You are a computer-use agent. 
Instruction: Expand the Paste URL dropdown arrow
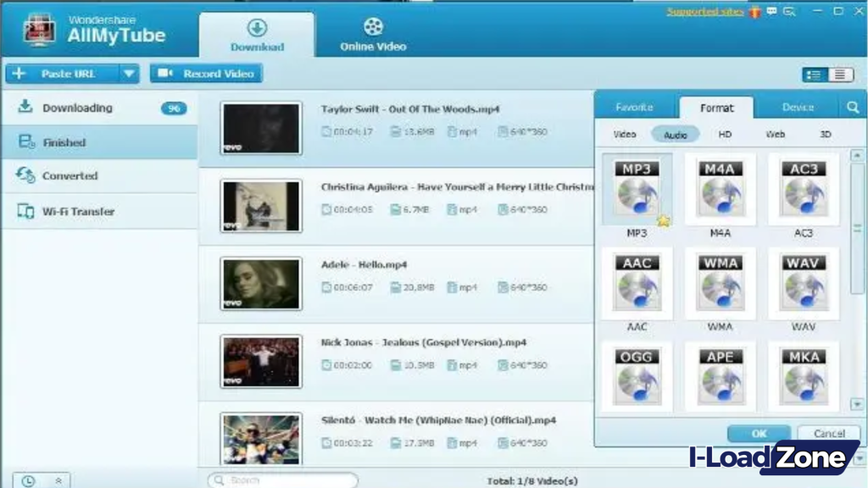tap(129, 74)
